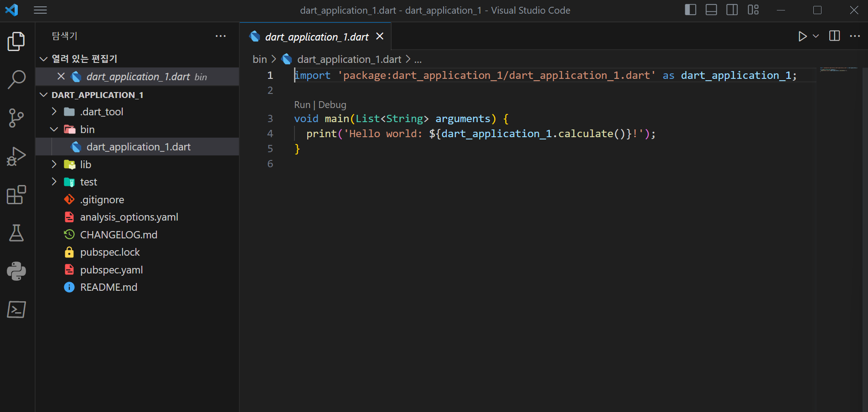Viewport: 868px width, 412px height.
Task: Open the Explorer view in activity bar
Action: [16, 41]
